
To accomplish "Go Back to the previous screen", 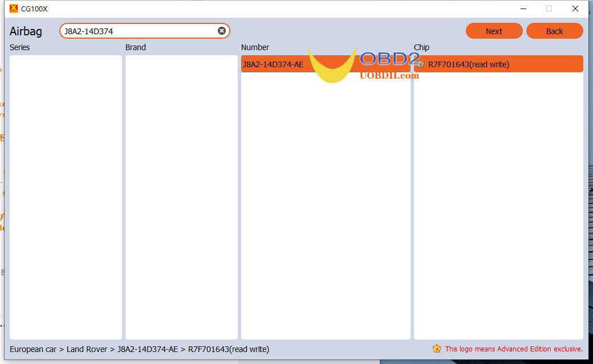I will coord(554,31).
